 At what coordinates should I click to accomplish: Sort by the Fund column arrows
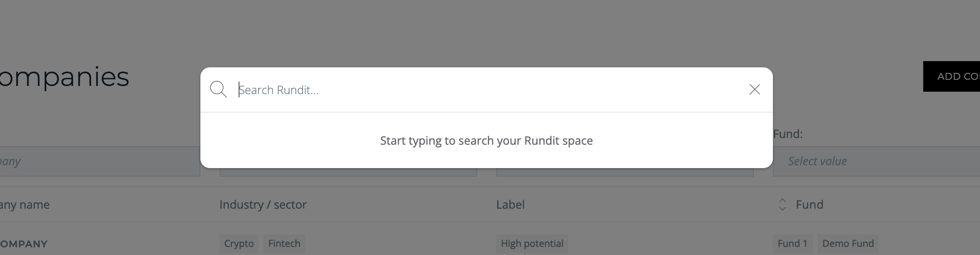(x=782, y=204)
